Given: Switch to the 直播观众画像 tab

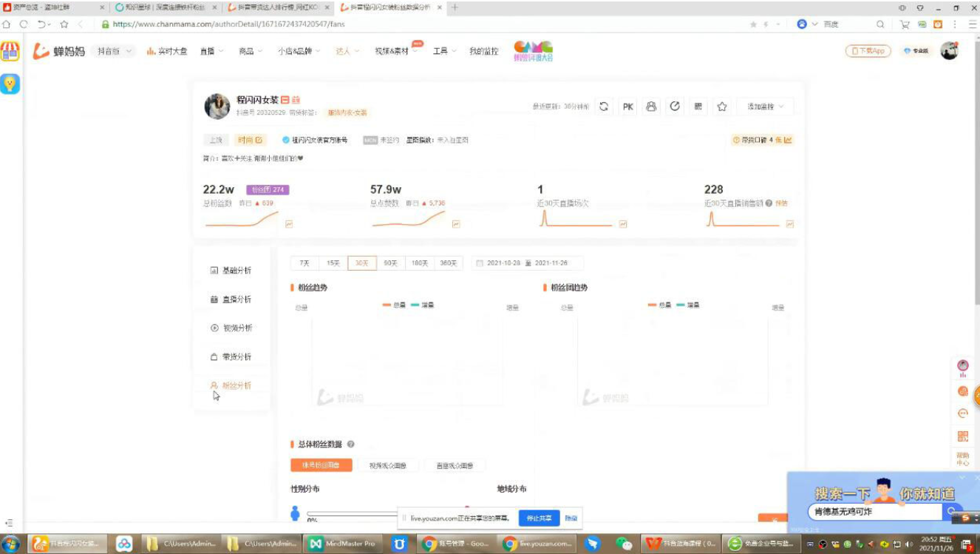Looking at the screenshot, I should [x=455, y=466].
